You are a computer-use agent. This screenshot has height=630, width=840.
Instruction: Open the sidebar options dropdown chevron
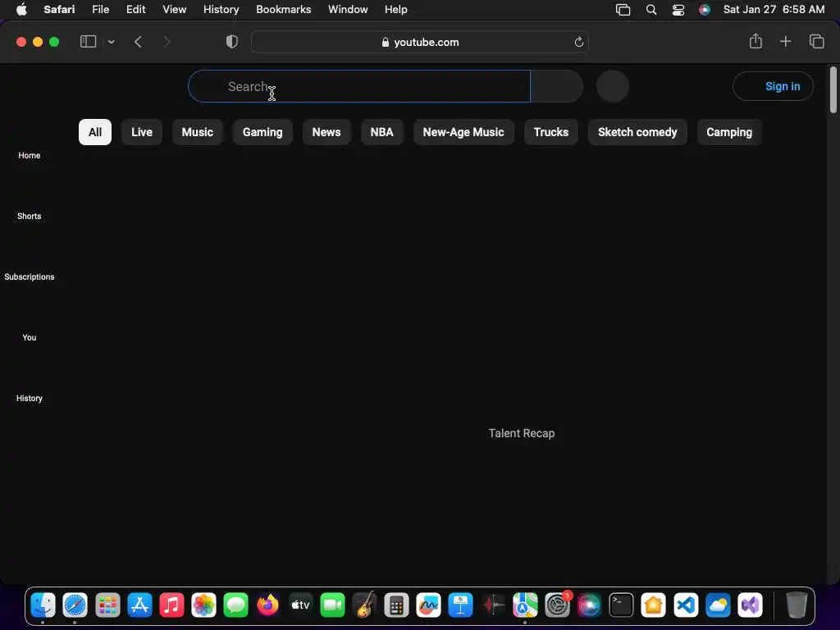point(111,42)
